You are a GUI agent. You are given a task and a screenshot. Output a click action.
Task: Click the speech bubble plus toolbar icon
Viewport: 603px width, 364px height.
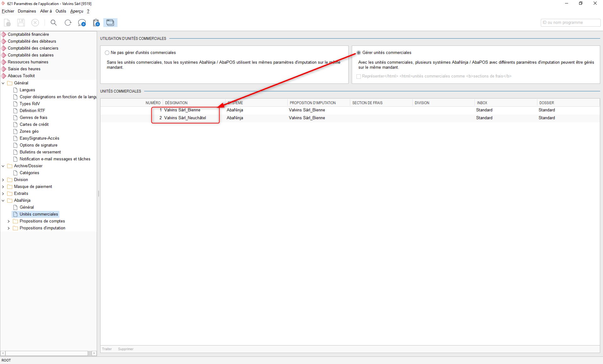click(x=82, y=23)
